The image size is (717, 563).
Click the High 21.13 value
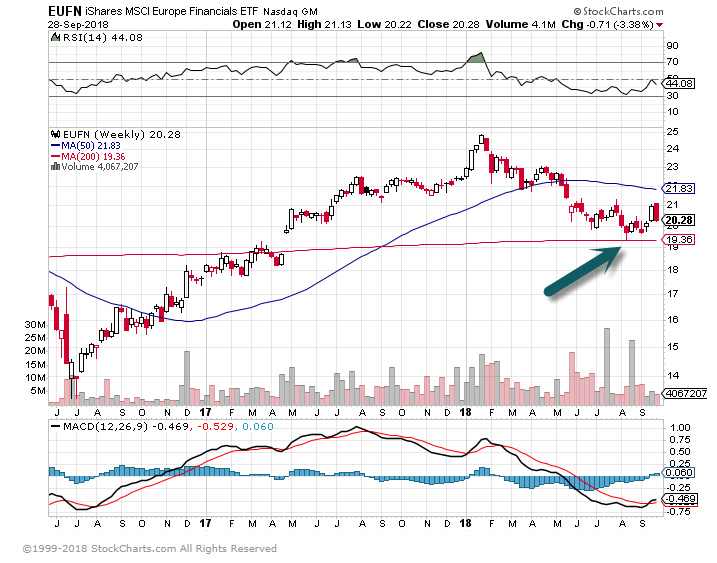pyautogui.click(x=324, y=24)
